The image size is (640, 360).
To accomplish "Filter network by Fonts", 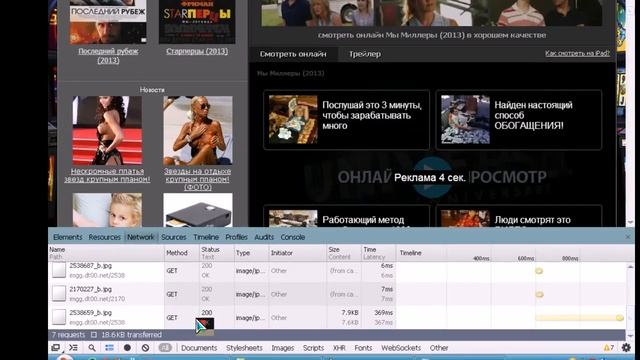I will pos(363,348).
